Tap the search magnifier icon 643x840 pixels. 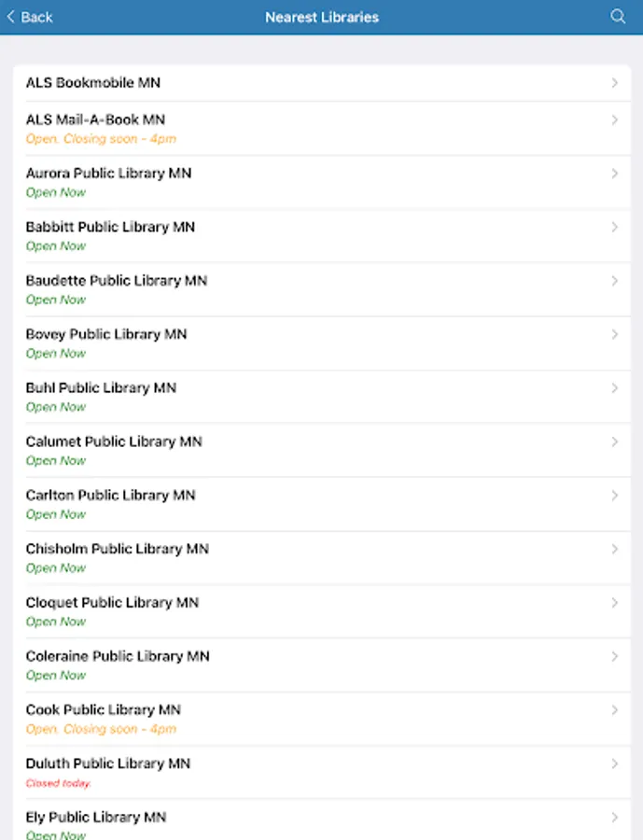point(618,17)
